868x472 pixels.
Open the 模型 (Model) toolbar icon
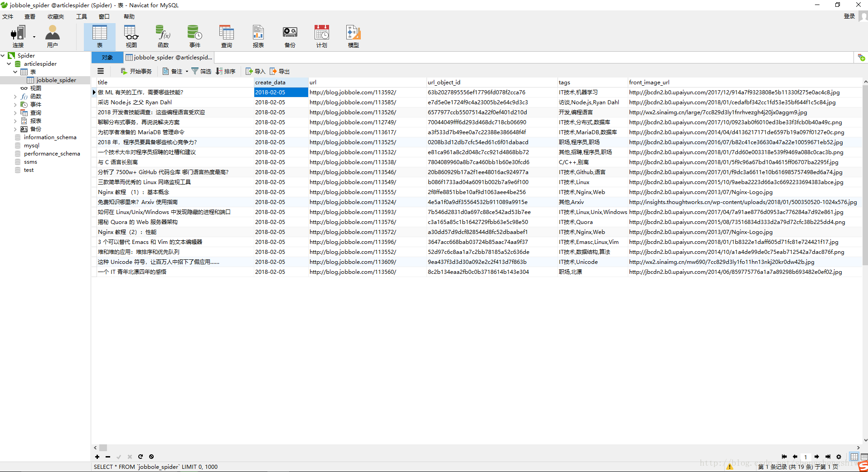(354, 37)
